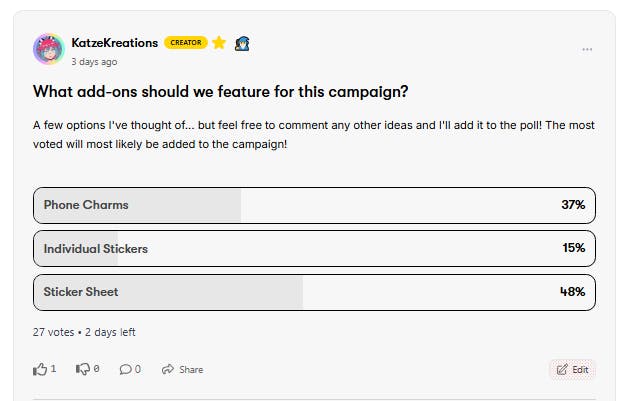
Task: Open the KatzeKreations profile name link
Action: [x=114, y=43]
